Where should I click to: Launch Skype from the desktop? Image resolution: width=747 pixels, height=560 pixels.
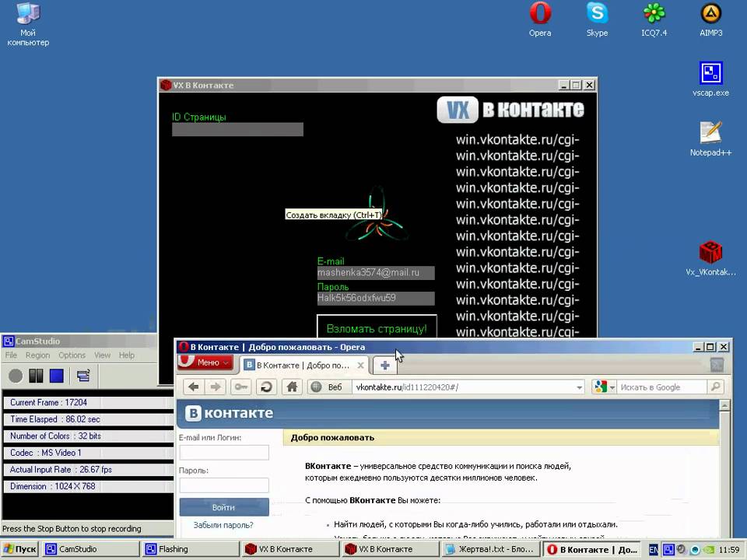coord(597,19)
